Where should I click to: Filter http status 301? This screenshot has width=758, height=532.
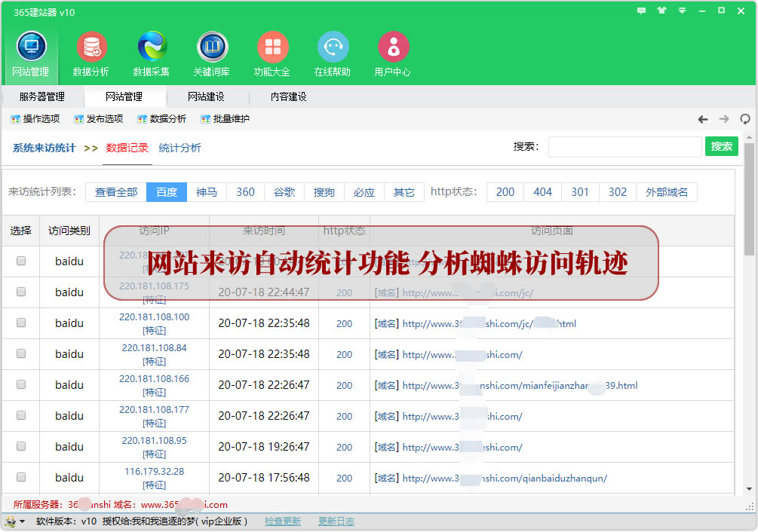click(580, 192)
